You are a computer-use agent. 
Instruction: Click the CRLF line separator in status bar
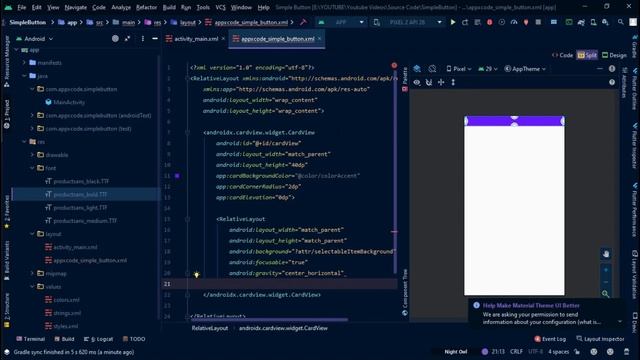(x=516, y=351)
